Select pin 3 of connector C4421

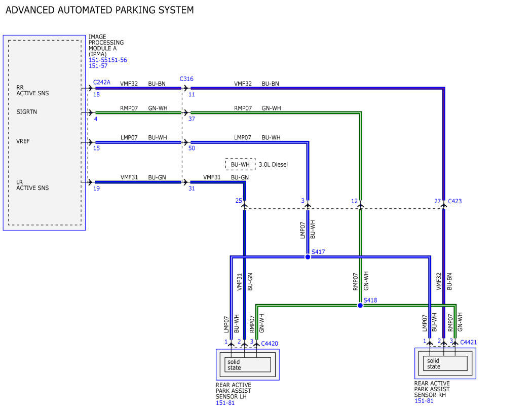[x=451, y=341]
